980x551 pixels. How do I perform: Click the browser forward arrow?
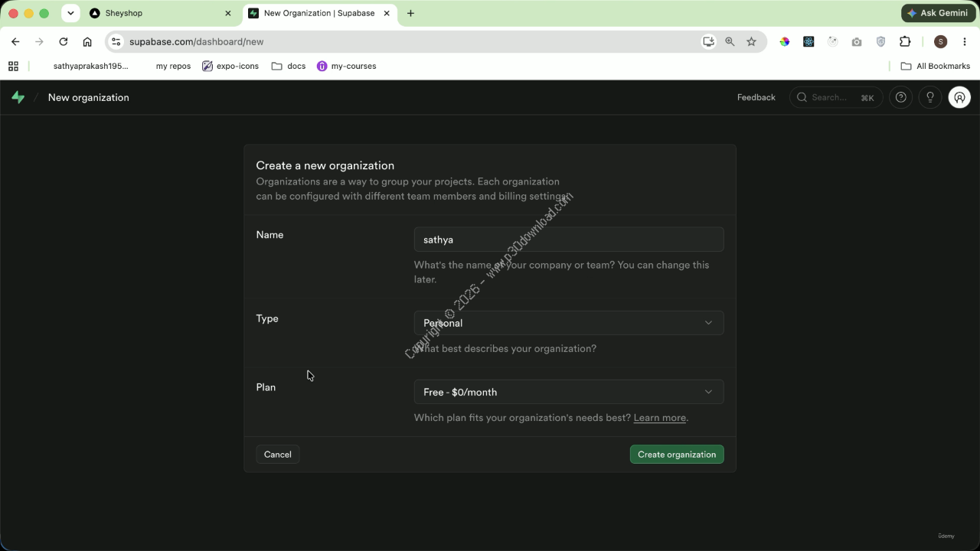(39, 42)
